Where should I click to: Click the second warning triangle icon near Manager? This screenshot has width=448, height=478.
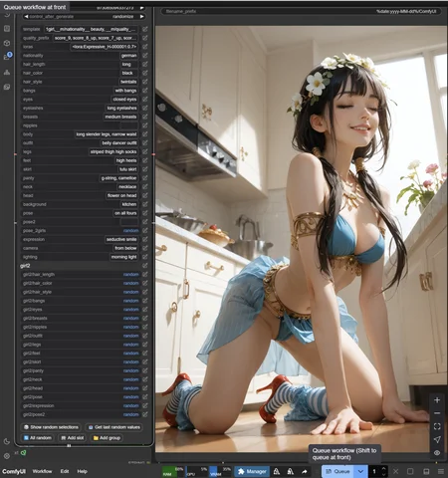(x=291, y=471)
